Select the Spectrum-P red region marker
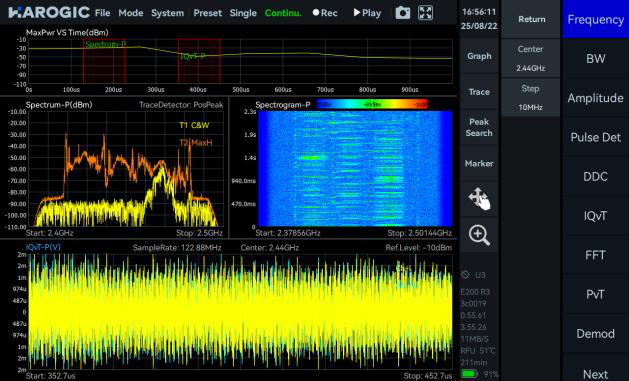Screen dimensions: 629x381 point(104,61)
